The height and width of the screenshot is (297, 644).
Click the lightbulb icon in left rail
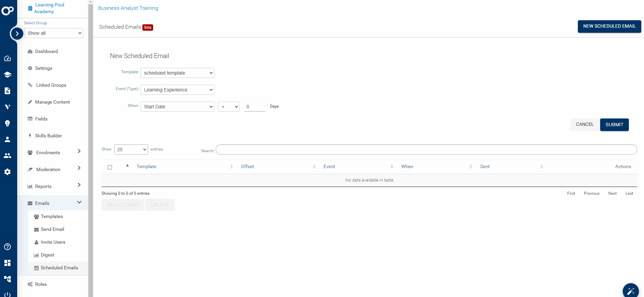click(7, 123)
